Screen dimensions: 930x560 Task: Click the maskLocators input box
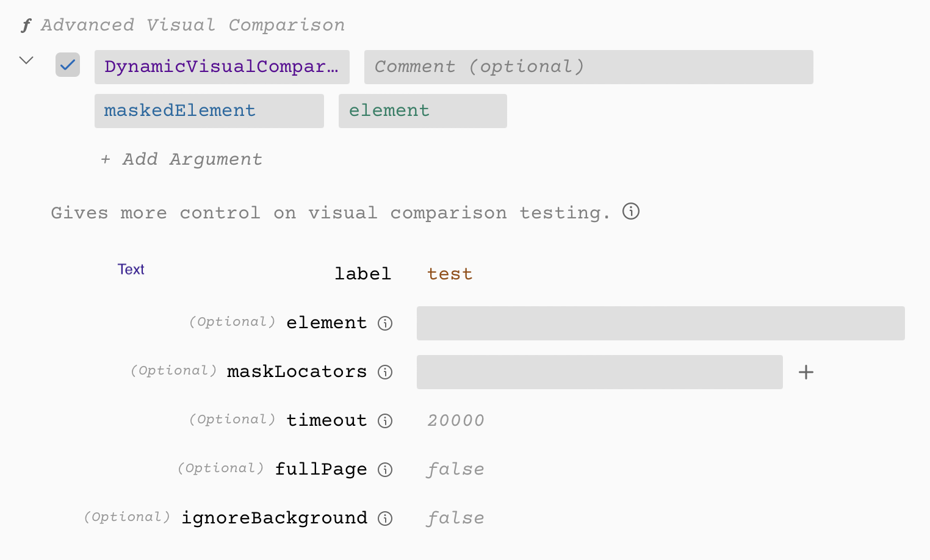(599, 372)
